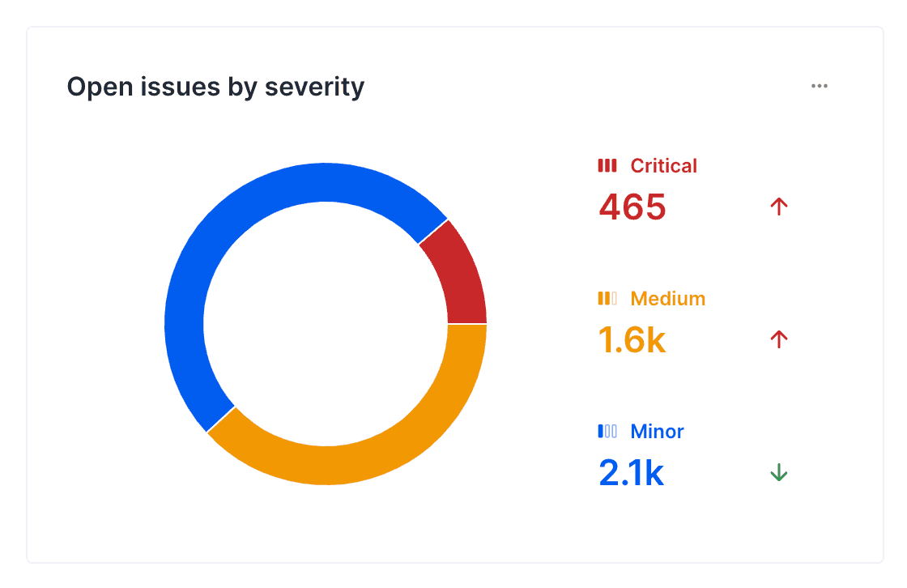907x588 pixels.
Task: Select the 2.1k Minor issue count
Action: (x=630, y=472)
